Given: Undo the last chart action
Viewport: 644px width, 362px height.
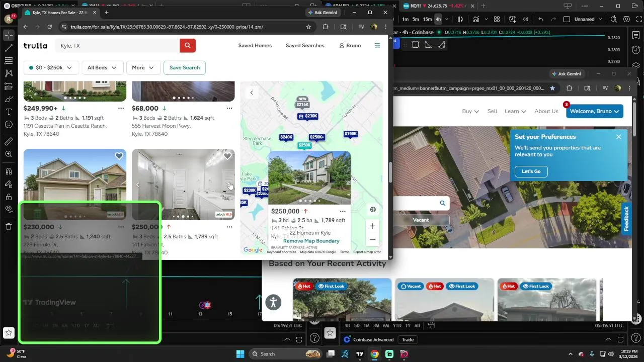Looking at the screenshot, I should click(541, 19).
